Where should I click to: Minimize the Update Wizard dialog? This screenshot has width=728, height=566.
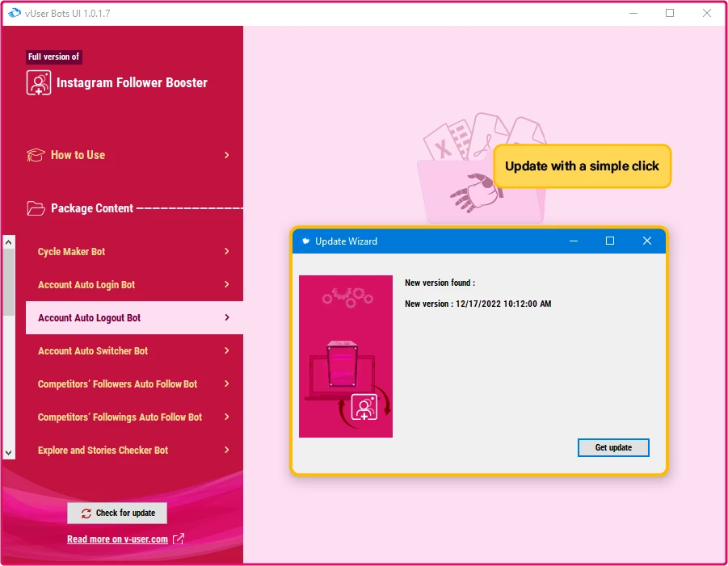(x=574, y=241)
